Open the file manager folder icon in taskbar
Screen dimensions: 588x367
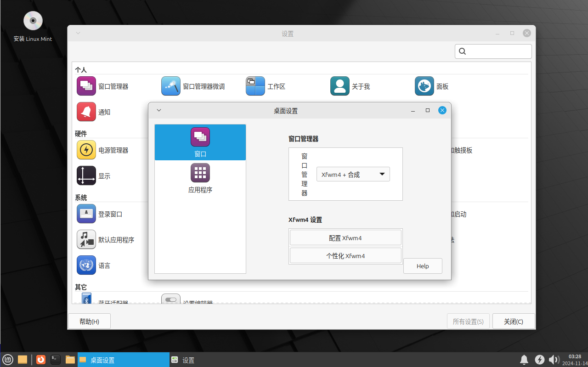tap(70, 360)
